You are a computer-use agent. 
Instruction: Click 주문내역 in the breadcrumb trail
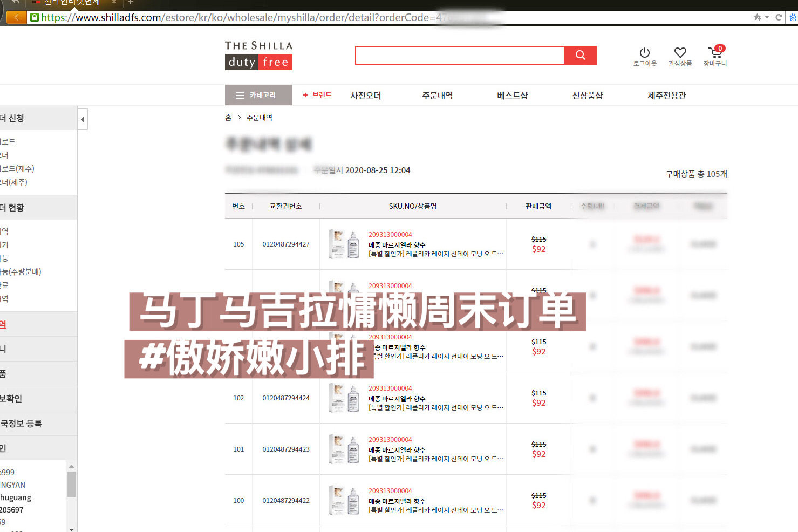[260, 118]
